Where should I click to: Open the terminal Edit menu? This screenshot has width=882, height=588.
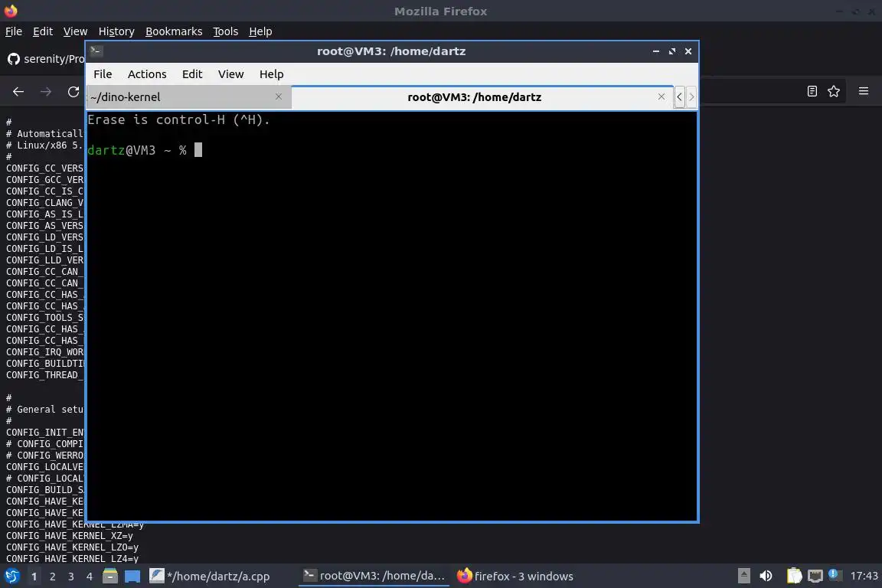[192, 74]
